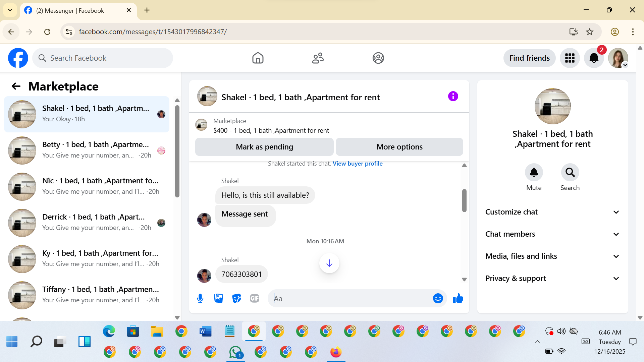Close the Messenger browser tab
644x362 pixels.
[x=129, y=10]
